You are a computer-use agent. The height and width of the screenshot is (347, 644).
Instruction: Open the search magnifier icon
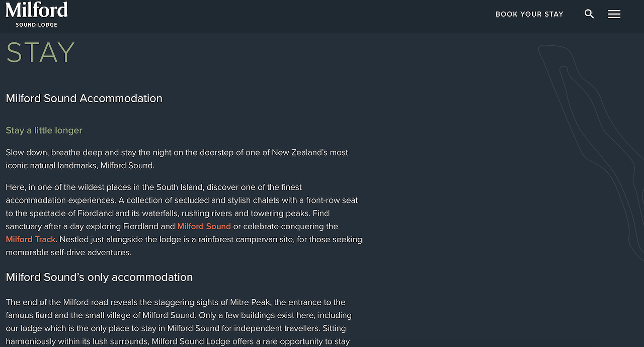(x=589, y=14)
